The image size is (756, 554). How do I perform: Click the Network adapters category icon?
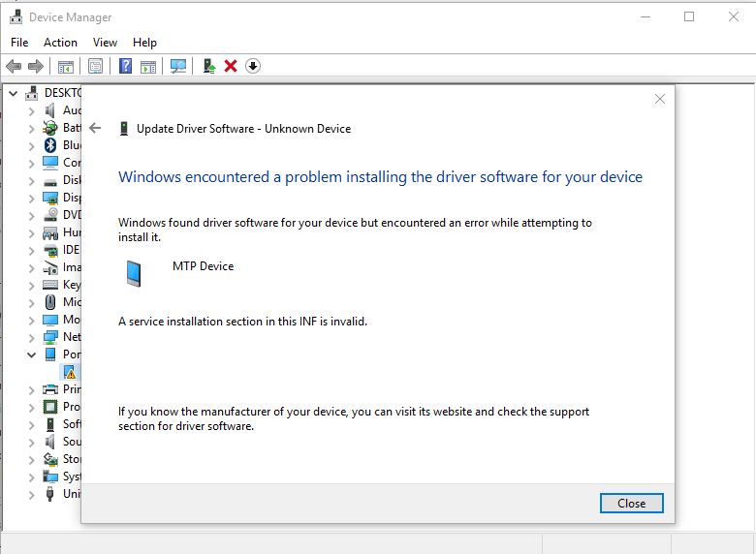(50, 337)
